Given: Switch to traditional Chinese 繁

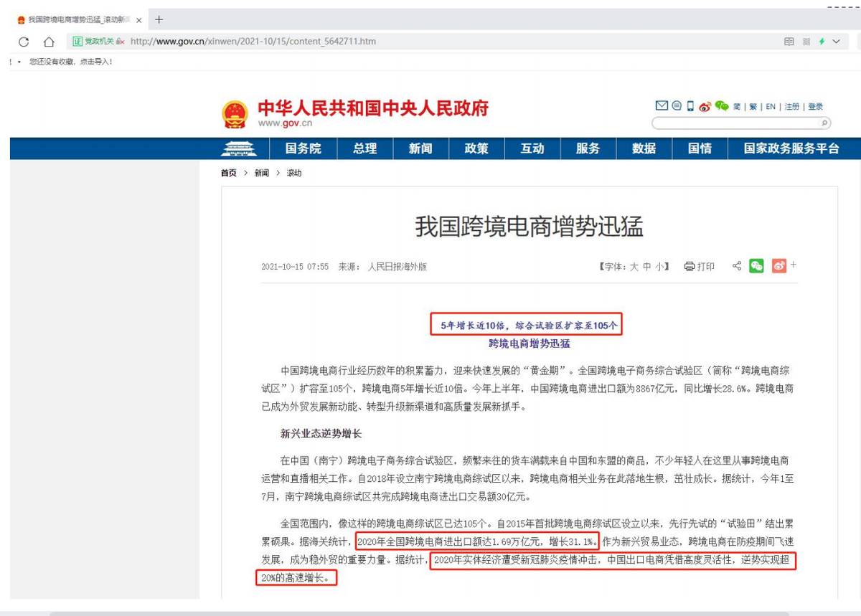Looking at the screenshot, I should (753, 107).
